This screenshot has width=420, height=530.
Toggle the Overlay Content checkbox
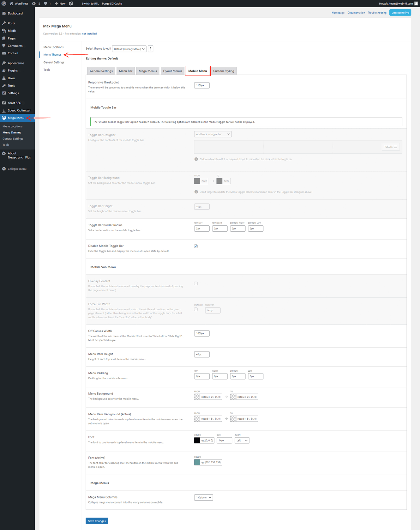click(x=196, y=283)
